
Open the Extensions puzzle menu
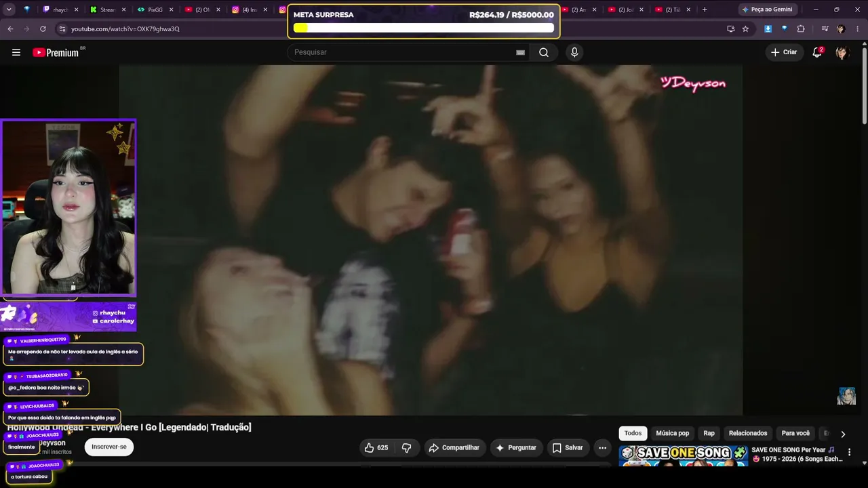[x=801, y=28]
